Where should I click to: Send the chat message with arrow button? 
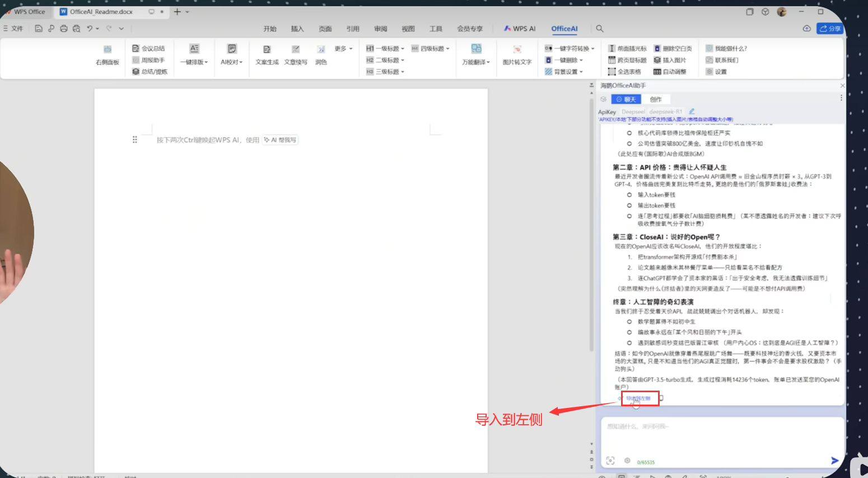pyautogui.click(x=834, y=461)
